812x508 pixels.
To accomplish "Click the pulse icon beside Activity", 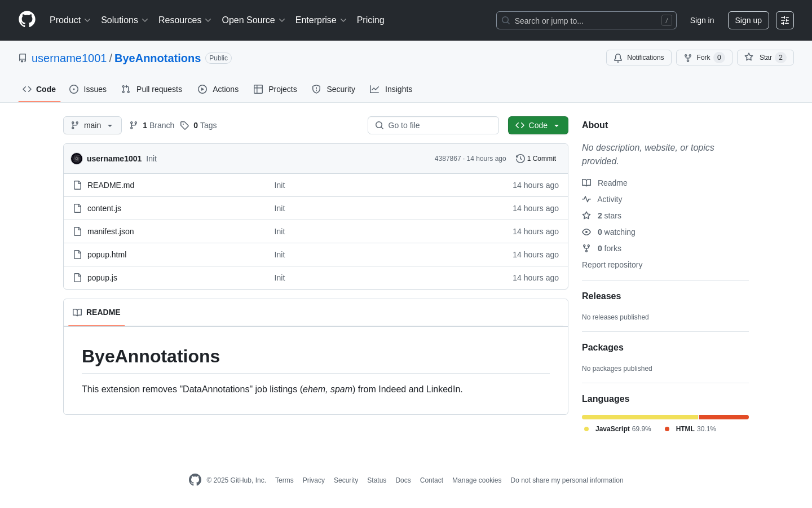I will pos(586,199).
